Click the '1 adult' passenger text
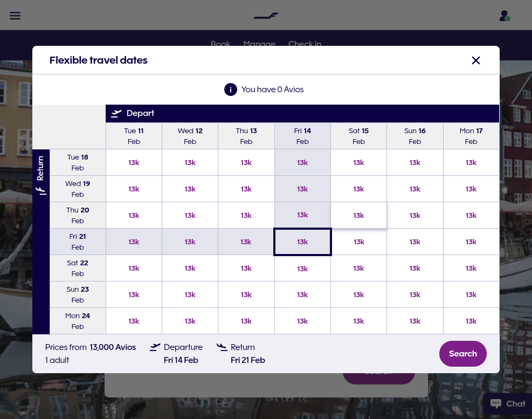 57,360
